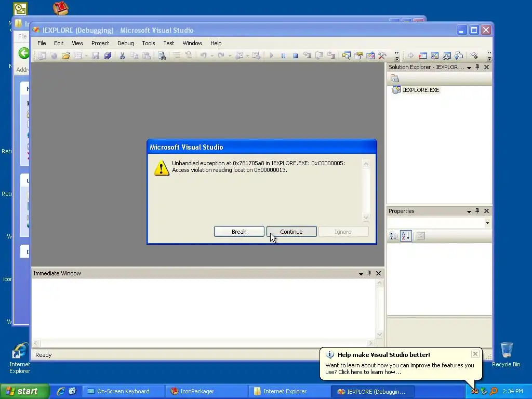
Task: Open Solution Explorer via magnifier window icon
Action: [346, 56]
